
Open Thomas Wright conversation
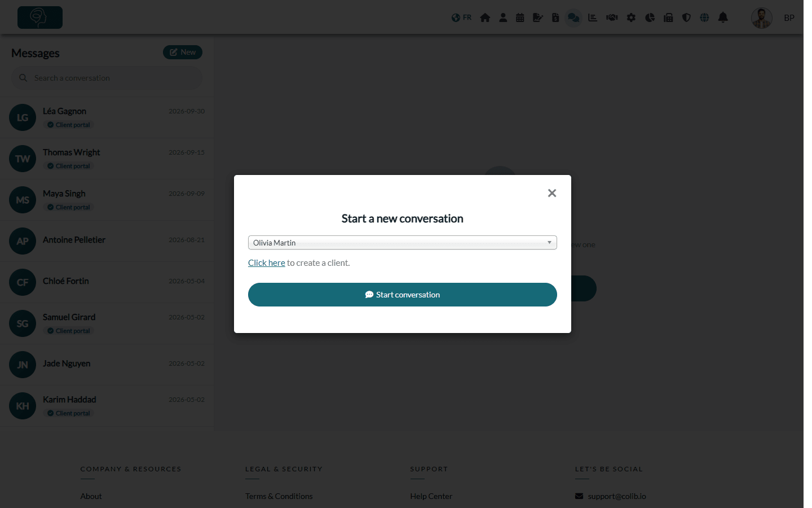point(107,159)
